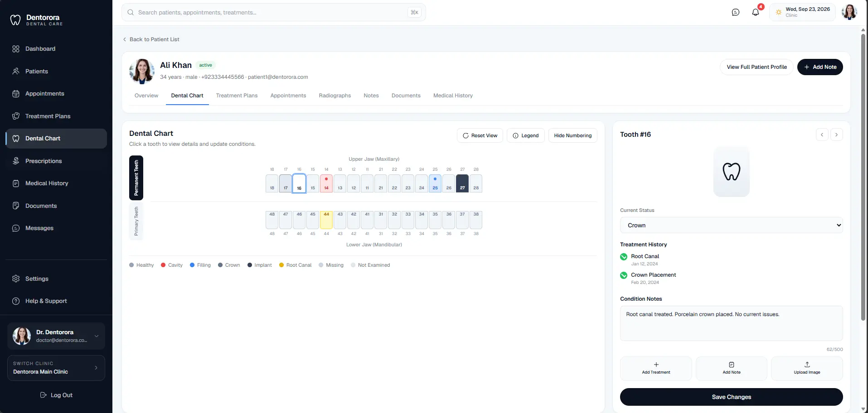Click Add Treatment plus icon

(656, 365)
